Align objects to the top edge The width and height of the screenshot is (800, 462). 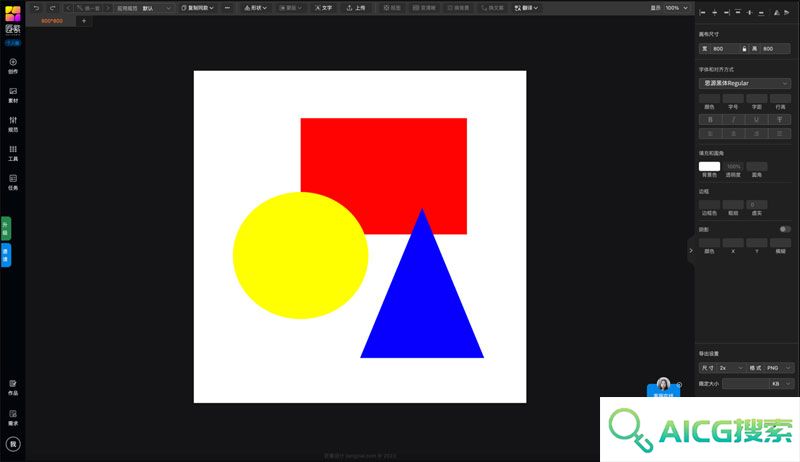(x=738, y=12)
